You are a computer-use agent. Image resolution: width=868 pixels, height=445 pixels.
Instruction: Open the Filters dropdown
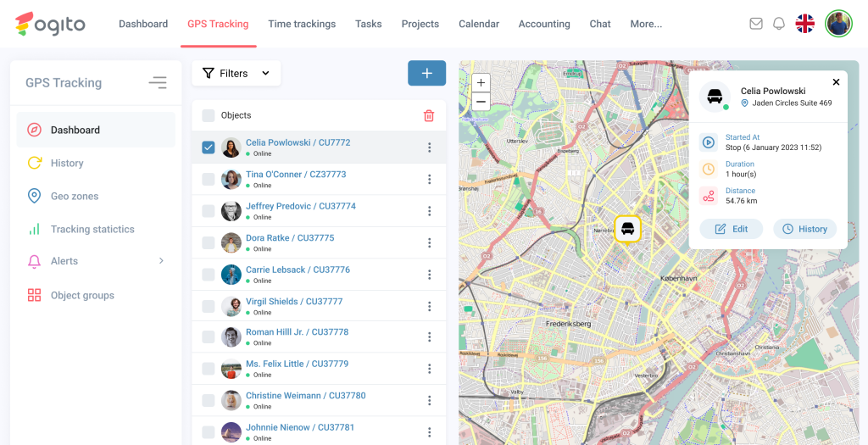click(x=236, y=74)
